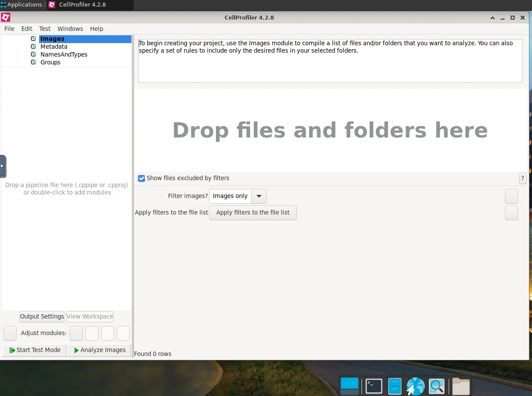Click the blank button left of Adjust modules

[x=10, y=333]
